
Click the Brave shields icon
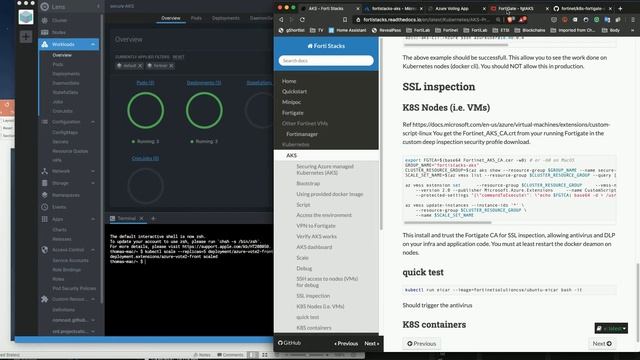coord(511,19)
